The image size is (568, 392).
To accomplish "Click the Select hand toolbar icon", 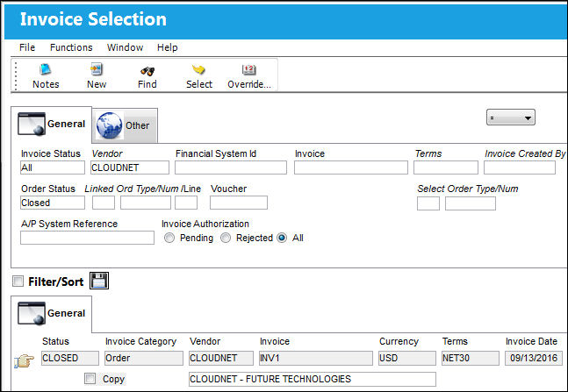I will coord(198,69).
